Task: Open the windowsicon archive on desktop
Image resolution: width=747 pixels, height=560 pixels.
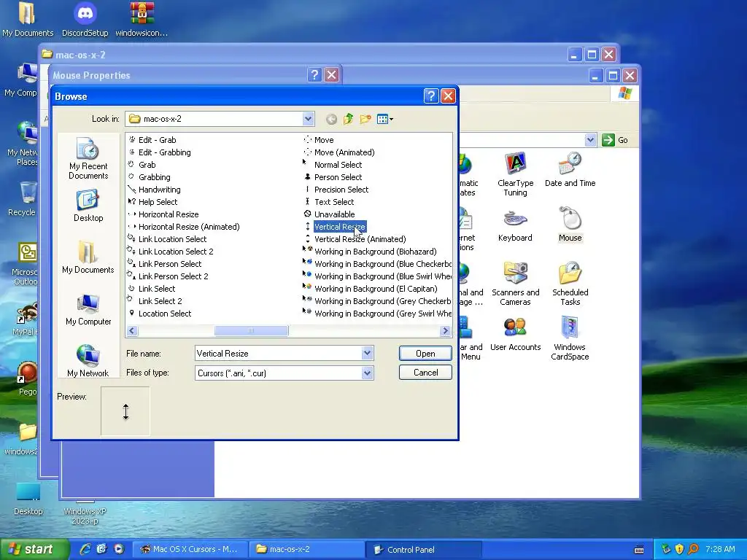Action: (x=142, y=20)
